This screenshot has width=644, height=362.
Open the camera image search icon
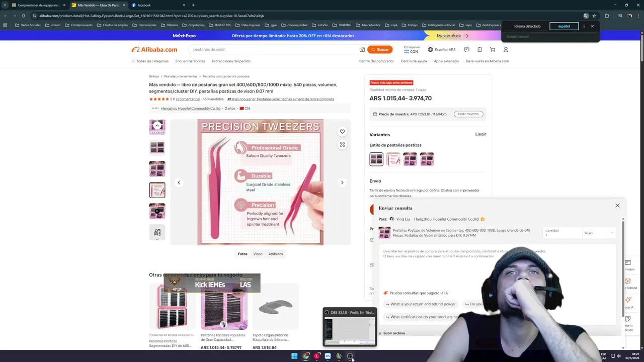(x=362, y=49)
